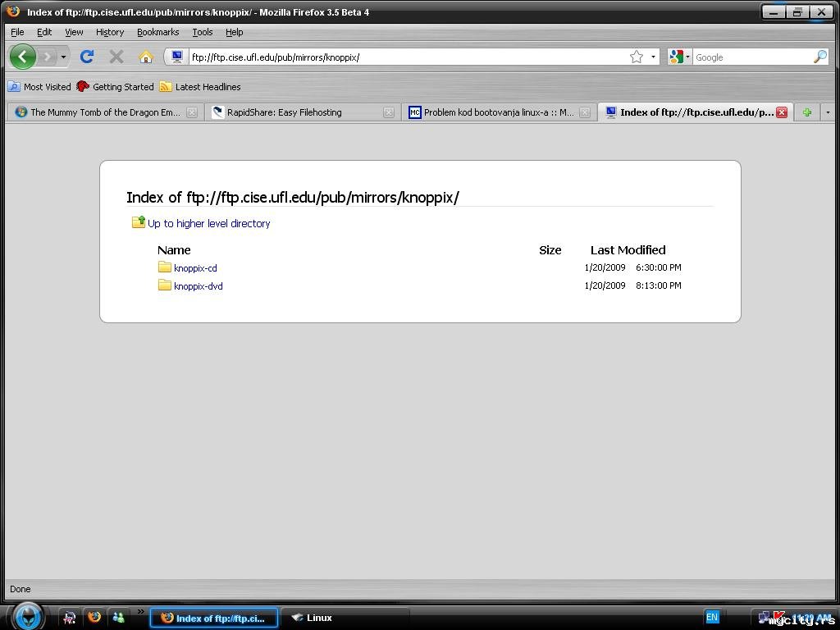Bookmark this page with the star icon
Image resolution: width=840 pixels, height=630 pixels.
[637, 57]
